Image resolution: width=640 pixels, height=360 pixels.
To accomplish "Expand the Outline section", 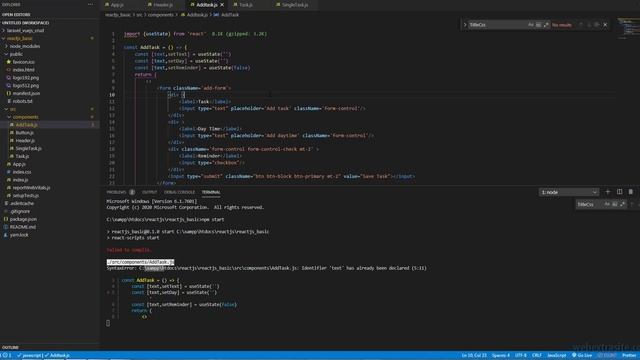I will coord(10,347).
